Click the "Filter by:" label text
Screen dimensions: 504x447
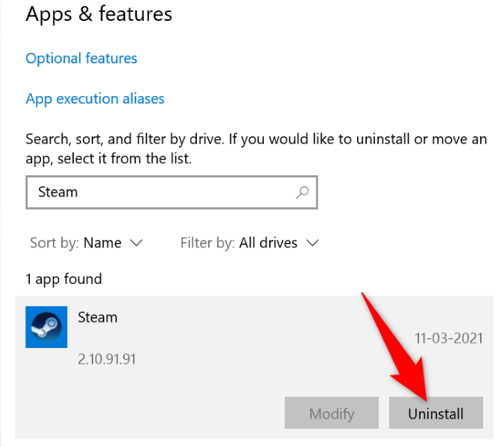click(207, 243)
